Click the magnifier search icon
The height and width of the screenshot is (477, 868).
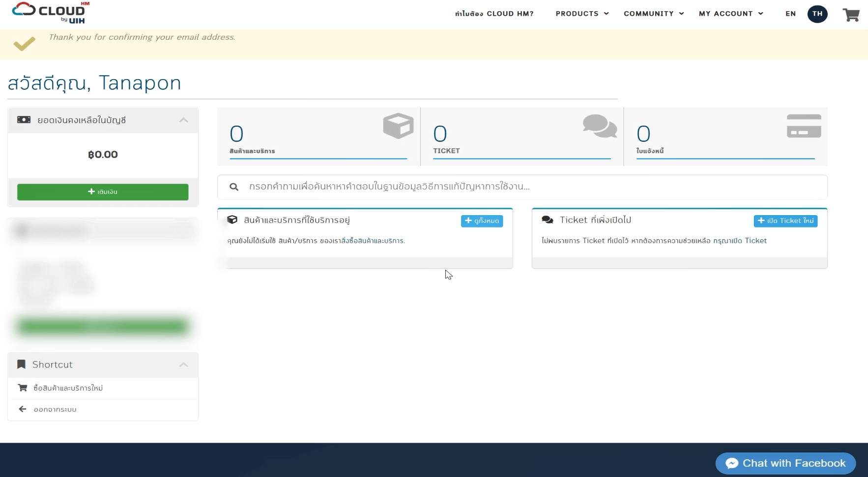tap(234, 187)
